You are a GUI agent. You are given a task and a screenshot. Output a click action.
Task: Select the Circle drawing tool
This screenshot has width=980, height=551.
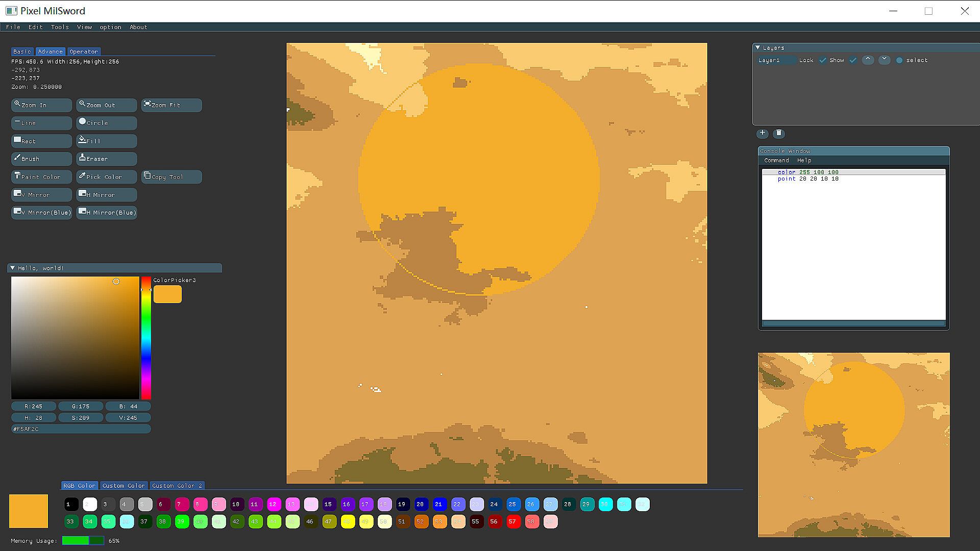[106, 123]
